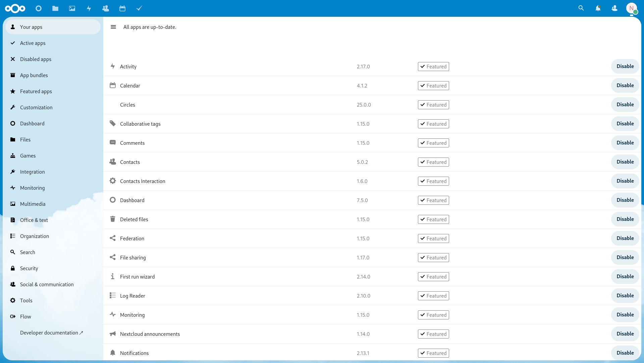Select Your apps category

(53, 27)
